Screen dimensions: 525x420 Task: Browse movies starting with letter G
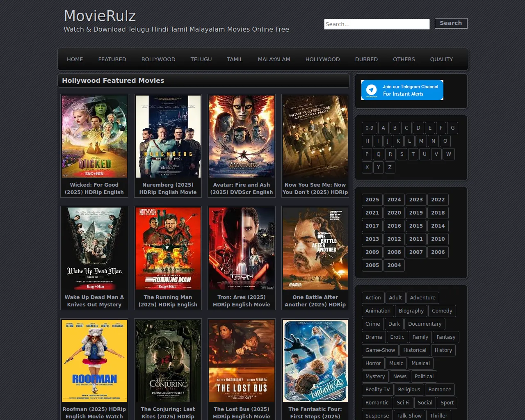point(453,128)
